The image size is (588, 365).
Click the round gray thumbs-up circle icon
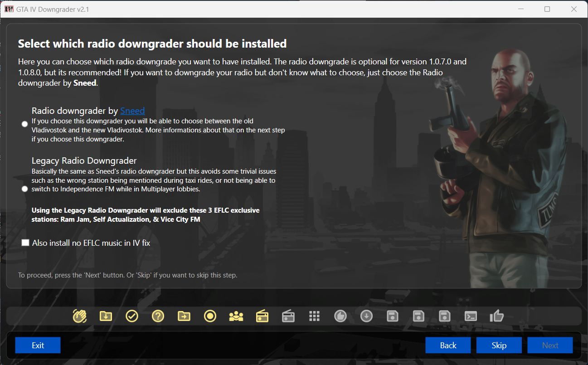[340, 316]
